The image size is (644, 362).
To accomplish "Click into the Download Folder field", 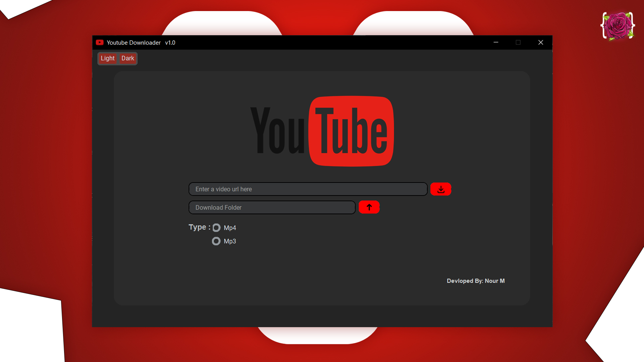I will (x=272, y=207).
